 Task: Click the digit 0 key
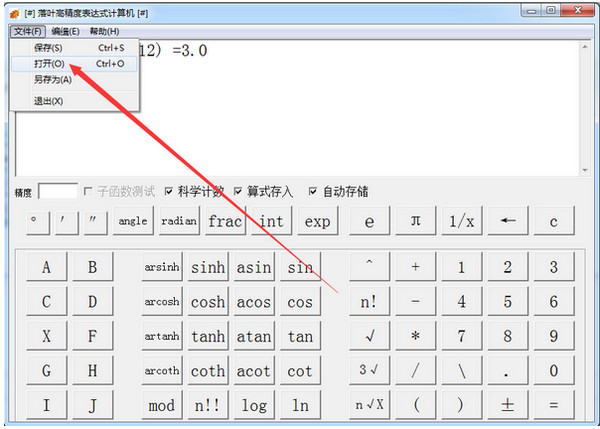554,370
